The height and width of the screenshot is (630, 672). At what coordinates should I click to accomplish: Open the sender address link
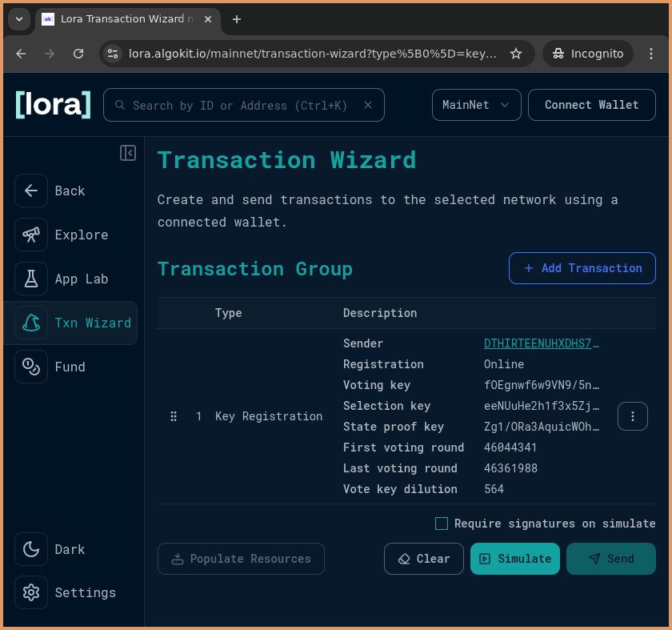click(542, 343)
